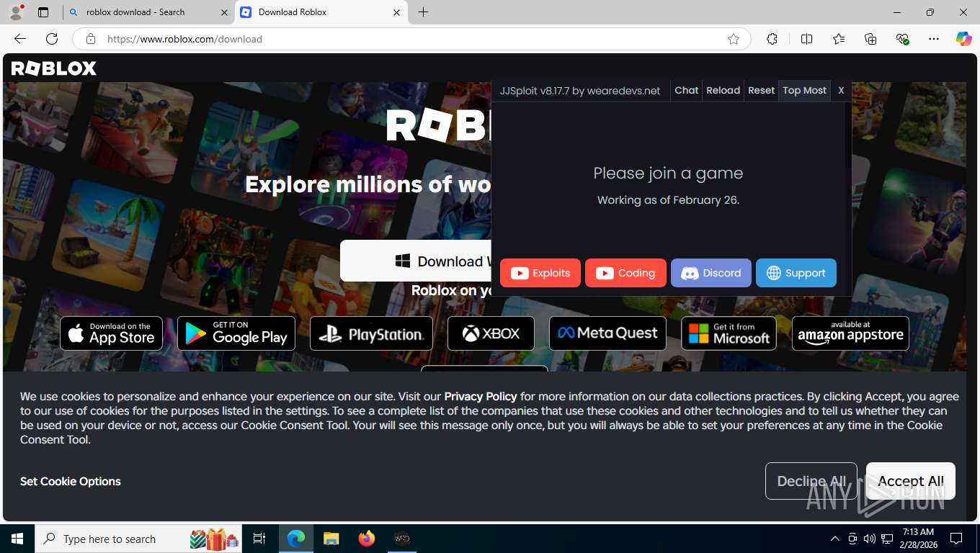Click the Edge profile avatar icon
Image resolution: width=980 pixels, height=553 pixels.
[16, 12]
